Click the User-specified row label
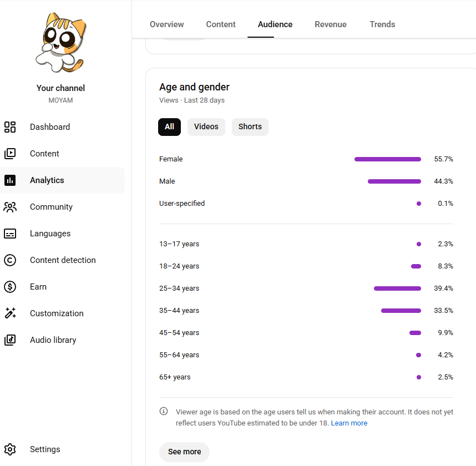Viewport: 476px width, 466px height. (x=182, y=204)
